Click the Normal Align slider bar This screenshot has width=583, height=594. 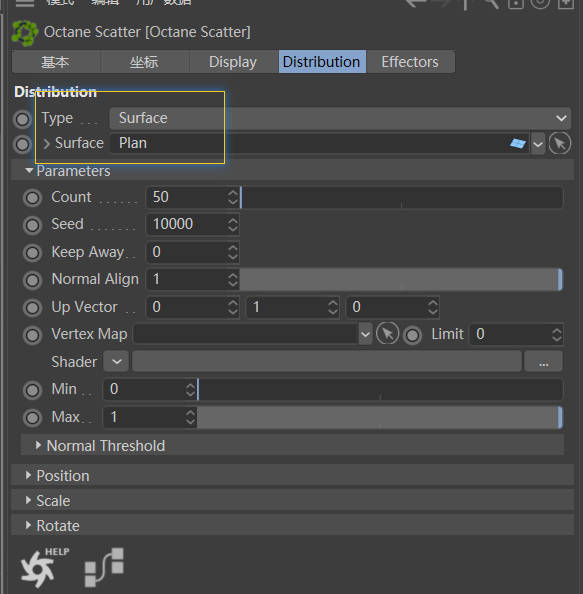[401, 280]
